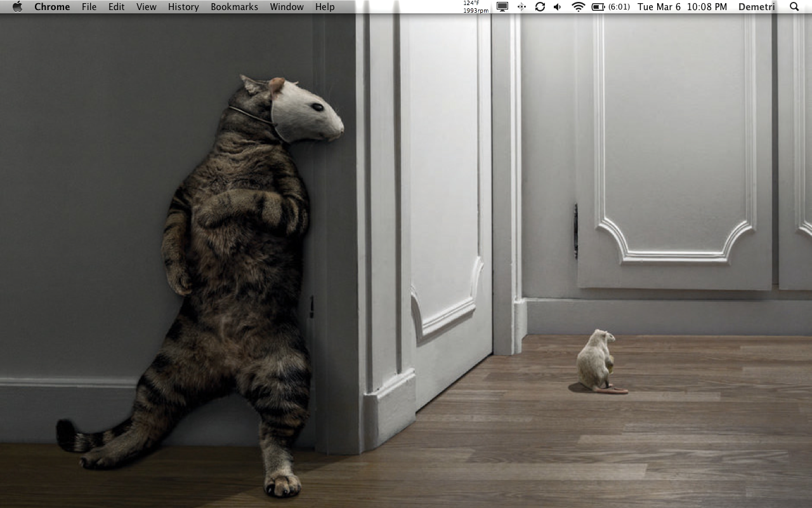812x508 pixels.
Task: Open the volume control icon
Action: coord(558,7)
